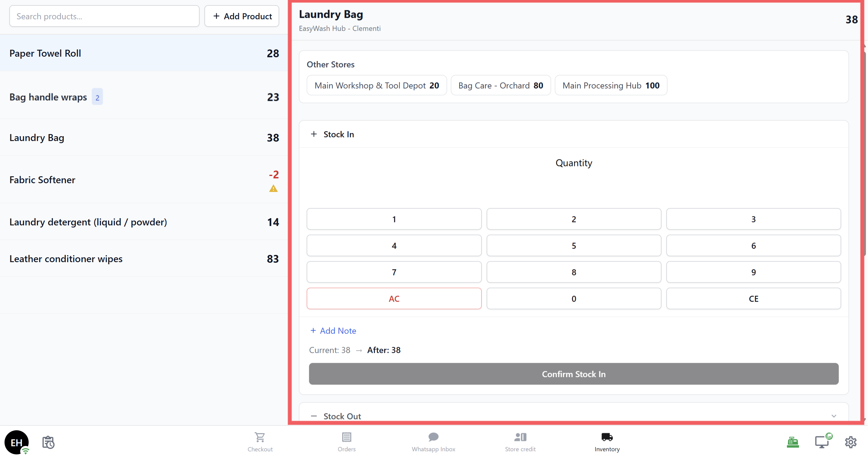Click the green cash register icon
Screen dimensions: 868x458
(x=793, y=442)
